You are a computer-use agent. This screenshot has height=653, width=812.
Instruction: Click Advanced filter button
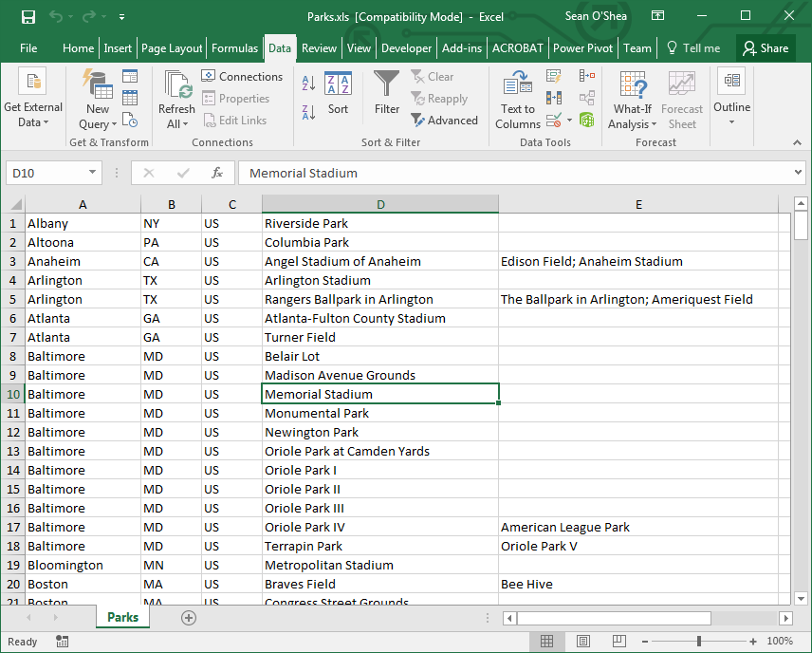444,121
